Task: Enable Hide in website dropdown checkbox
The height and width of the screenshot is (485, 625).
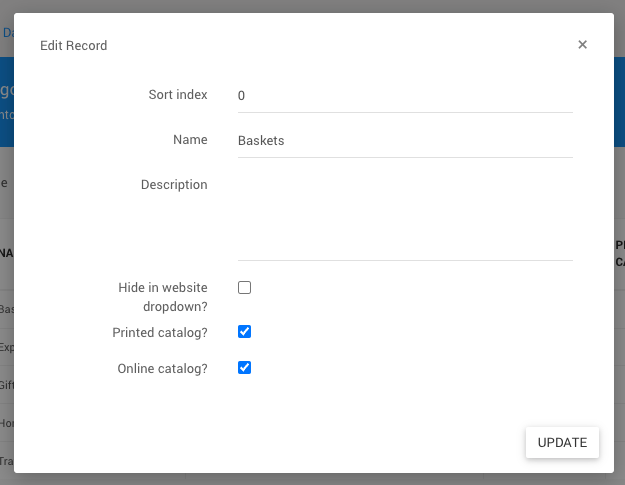Action: [244, 288]
